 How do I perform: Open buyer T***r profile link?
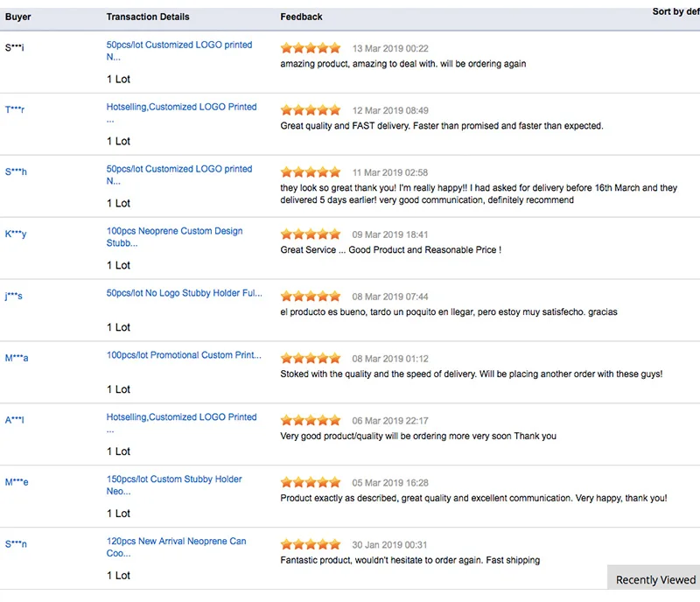pyautogui.click(x=15, y=109)
